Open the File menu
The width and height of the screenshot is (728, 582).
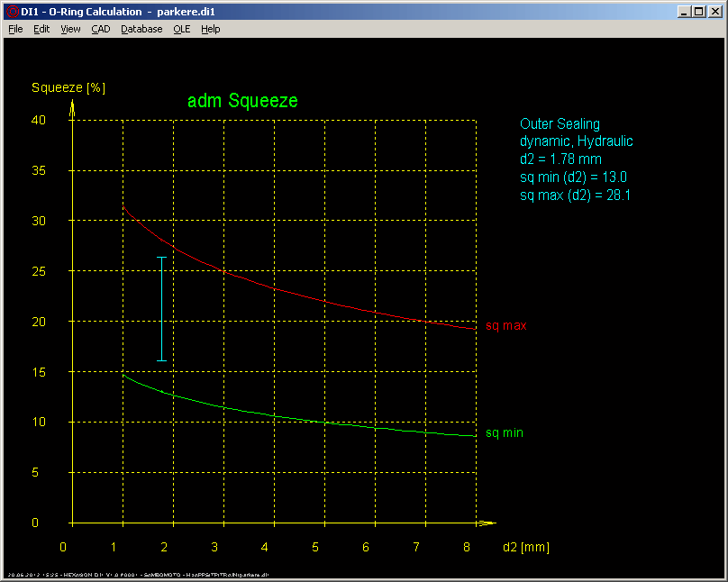(x=15, y=29)
